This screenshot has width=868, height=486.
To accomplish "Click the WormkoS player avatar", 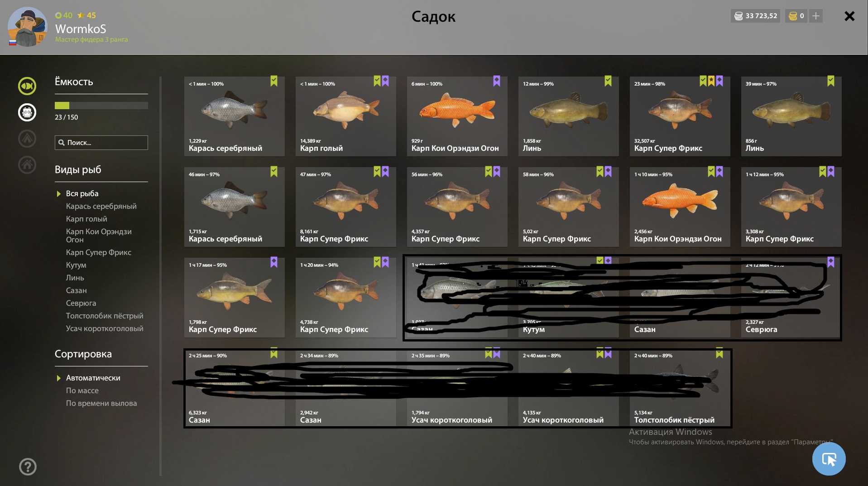I will pos(28,27).
